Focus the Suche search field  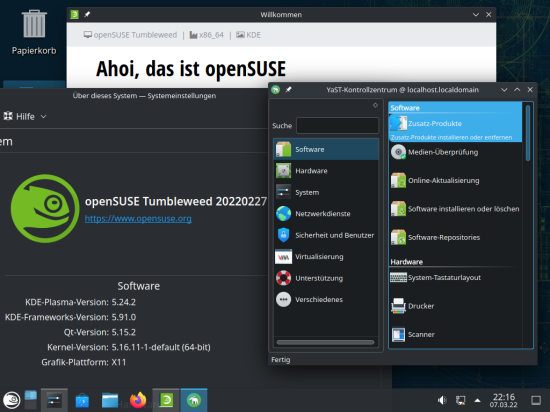pos(337,126)
